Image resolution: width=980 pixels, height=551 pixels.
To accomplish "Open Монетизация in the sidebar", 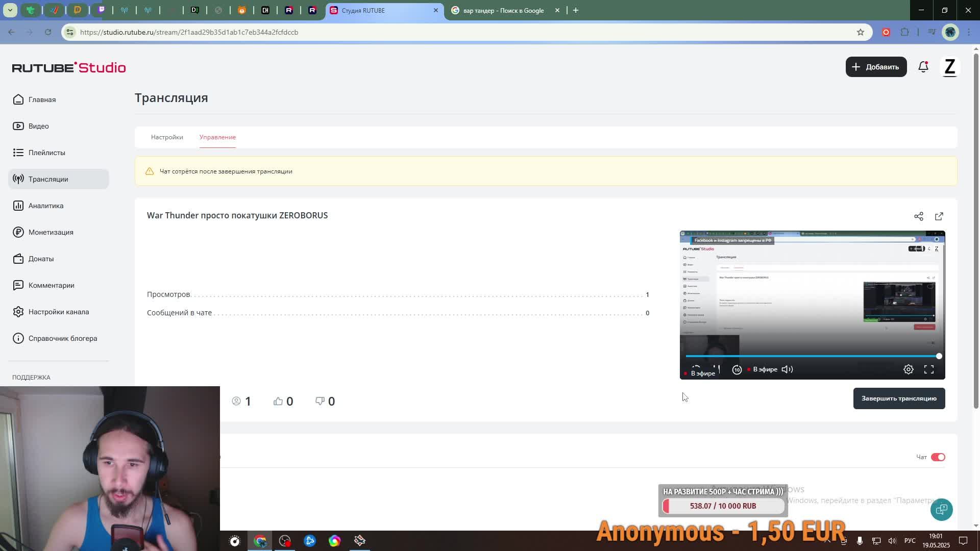I will pos(51,232).
